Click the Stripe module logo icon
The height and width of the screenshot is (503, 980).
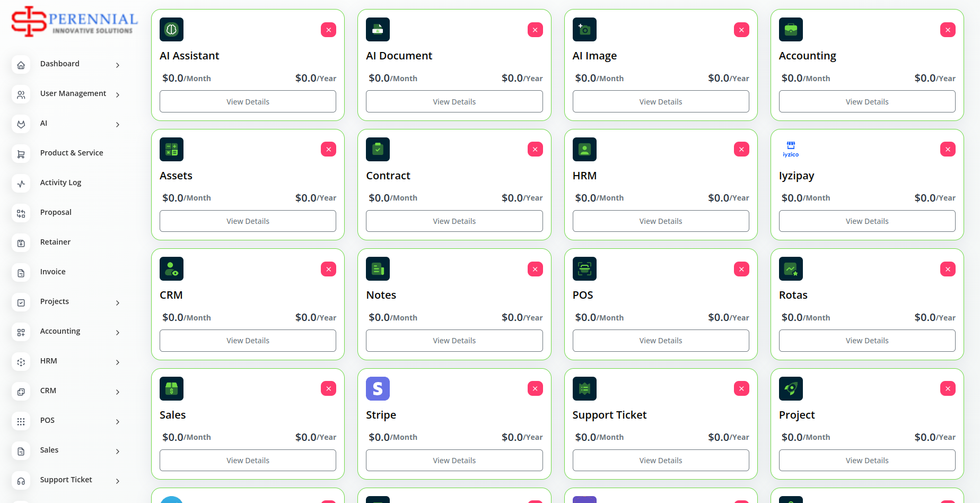pyautogui.click(x=378, y=389)
